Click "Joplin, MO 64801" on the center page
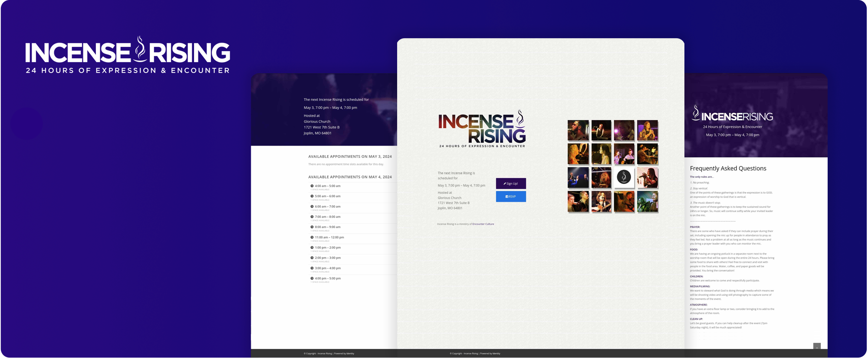Image resolution: width=868 pixels, height=358 pixels. coord(450,208)
